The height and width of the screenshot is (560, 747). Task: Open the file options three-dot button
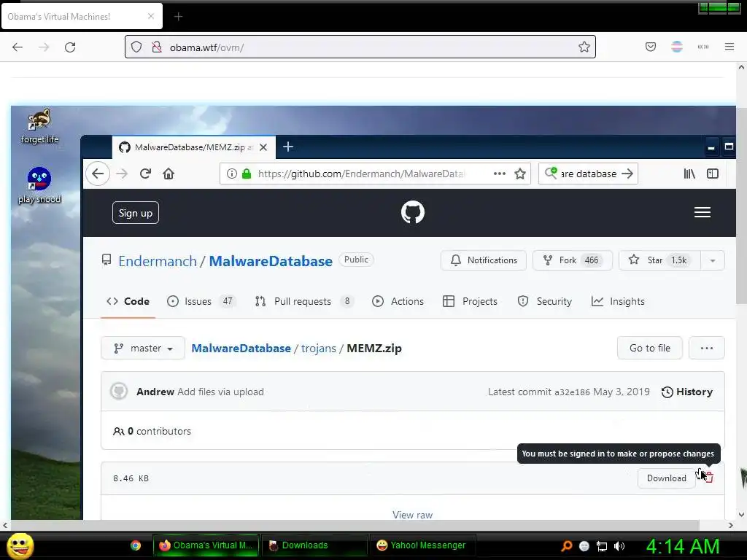click(x=707, y=348)
